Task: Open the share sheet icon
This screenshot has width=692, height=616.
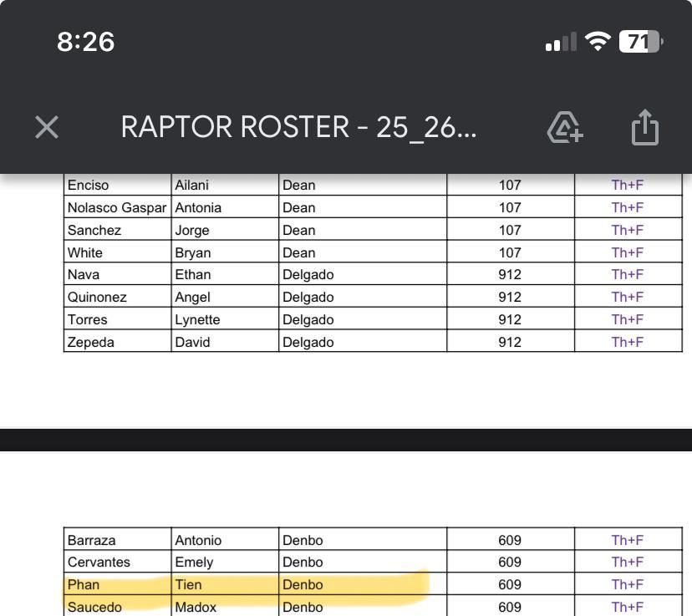Action: tap(645, 128)
